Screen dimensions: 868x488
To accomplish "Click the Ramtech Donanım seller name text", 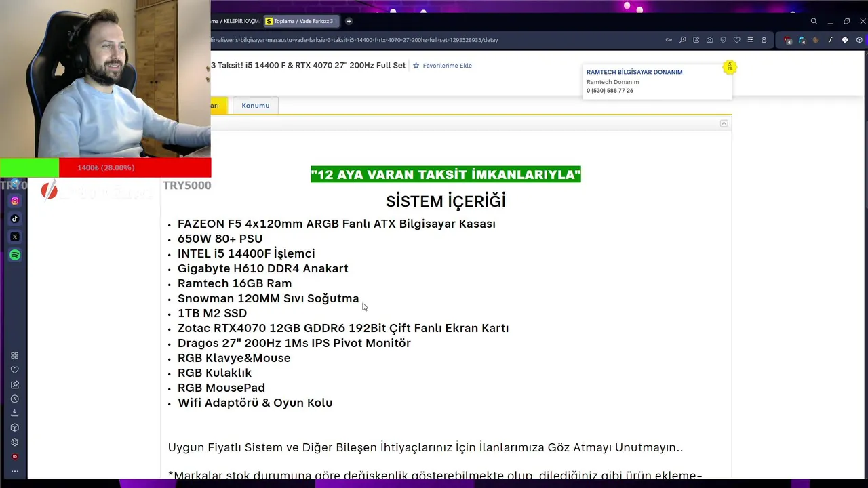I will click(612, 82).
